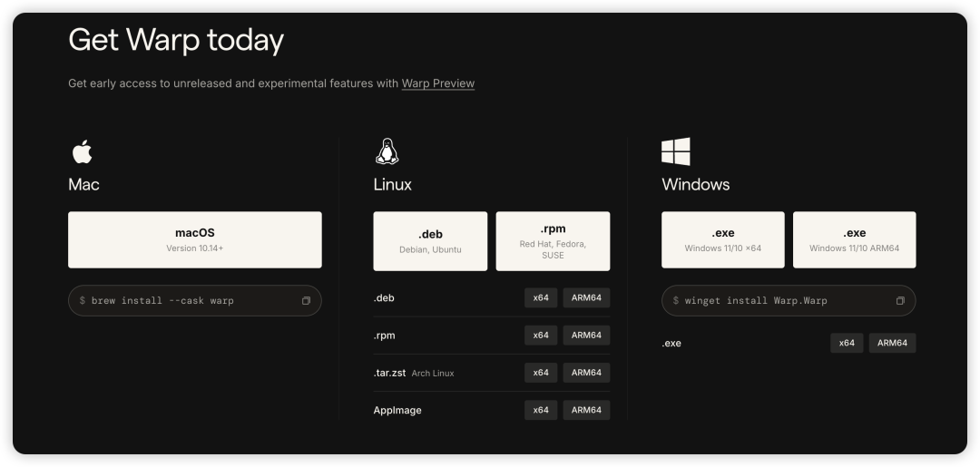980x467 pixels.
Task: Pick ARM64 in the Windows .exe row
Action: [x=893, y=343]
